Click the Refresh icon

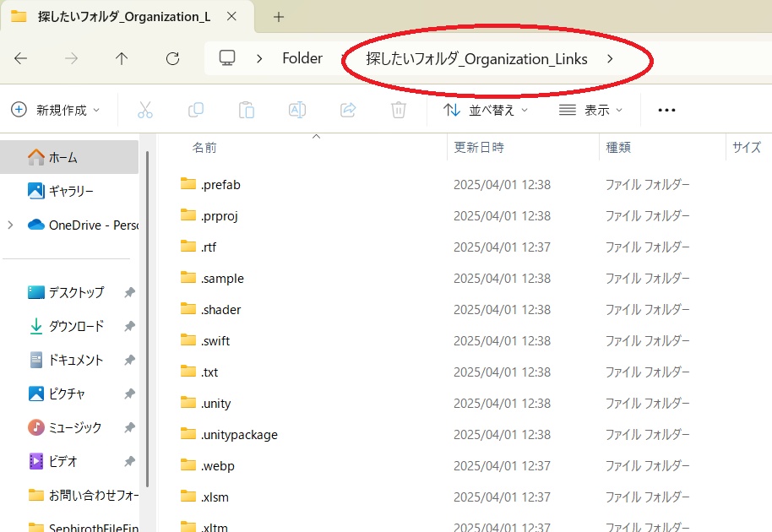(x=172, y=58)
